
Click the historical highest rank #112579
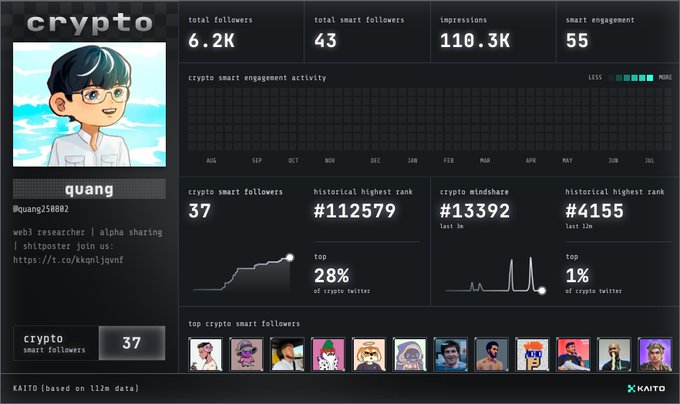pyautogui.click(x=355, y=211)
